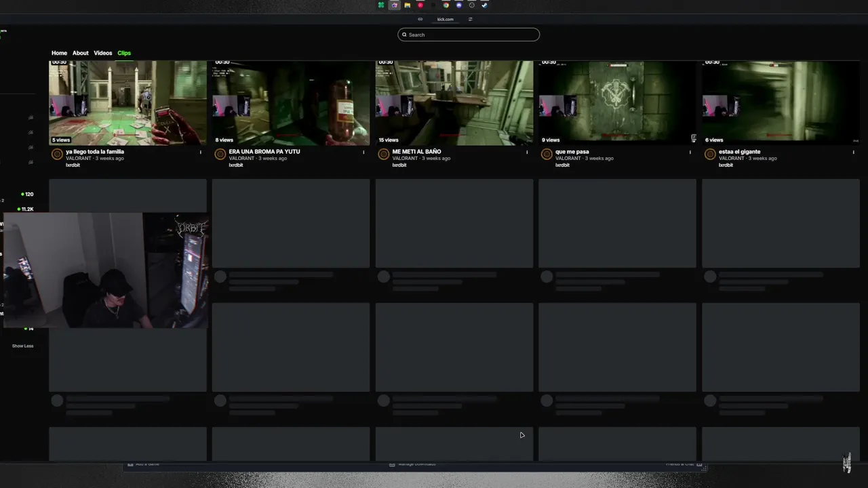Open the 'que me pasa' title link
Screen dimensions: 868x488
point(572,152)
